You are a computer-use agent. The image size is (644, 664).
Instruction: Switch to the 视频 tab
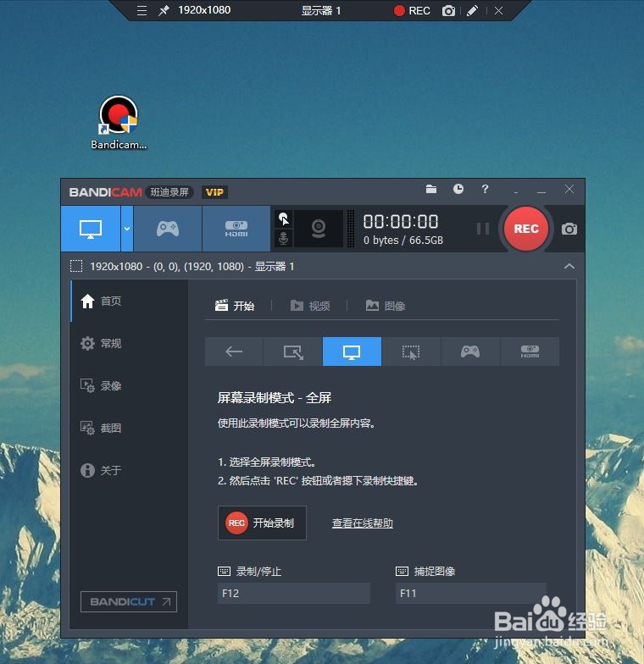click(310, 306)
